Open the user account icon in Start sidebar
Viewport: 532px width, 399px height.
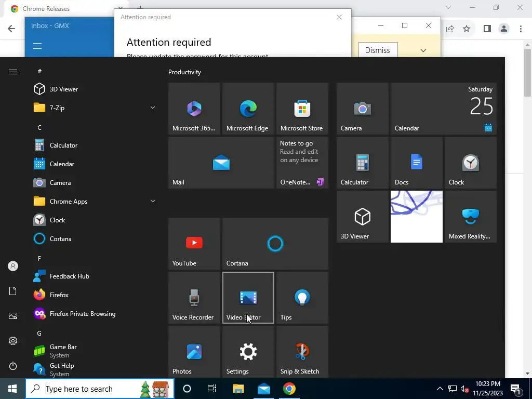pos(13,266)
